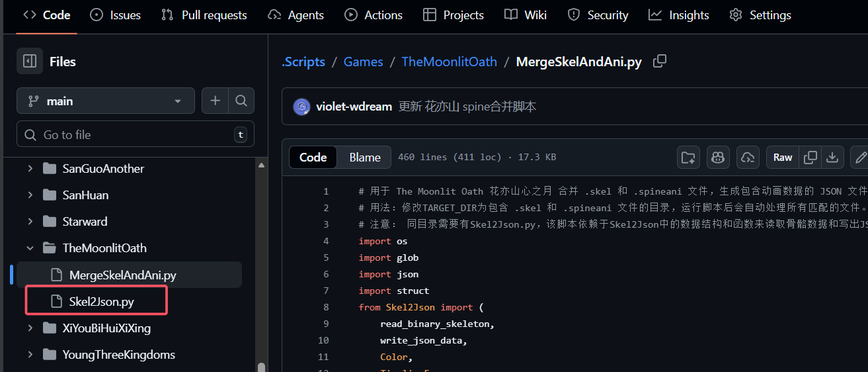Download the raw file

832,158
